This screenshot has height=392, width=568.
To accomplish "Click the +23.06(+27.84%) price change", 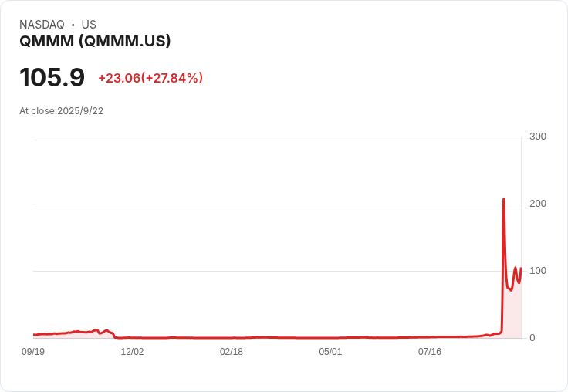I will point(150,78).
